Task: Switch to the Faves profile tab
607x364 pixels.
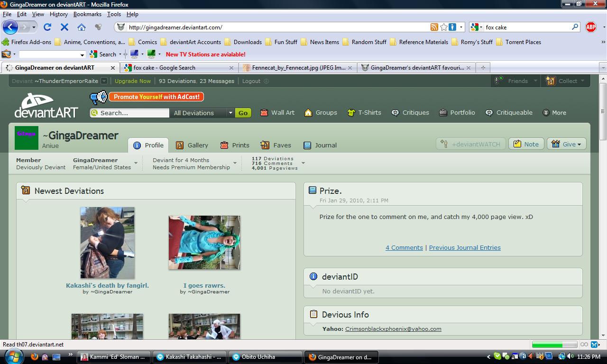Action: [x=276, y=145]
